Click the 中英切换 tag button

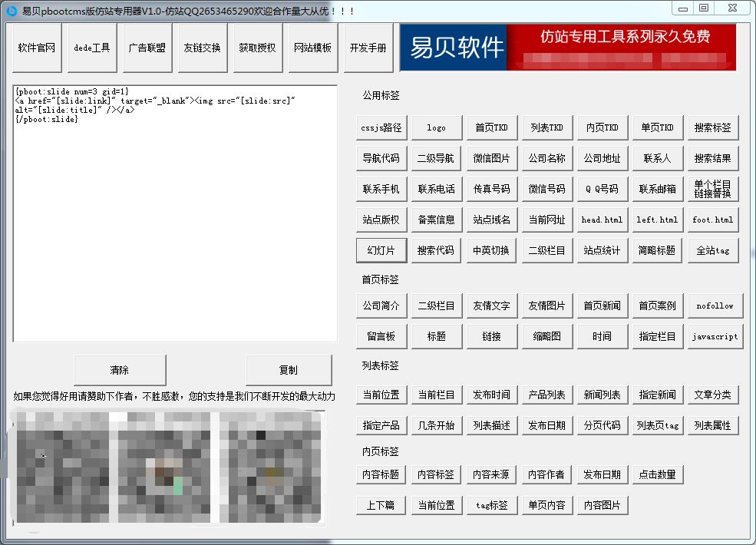click(x=491, y=249)
